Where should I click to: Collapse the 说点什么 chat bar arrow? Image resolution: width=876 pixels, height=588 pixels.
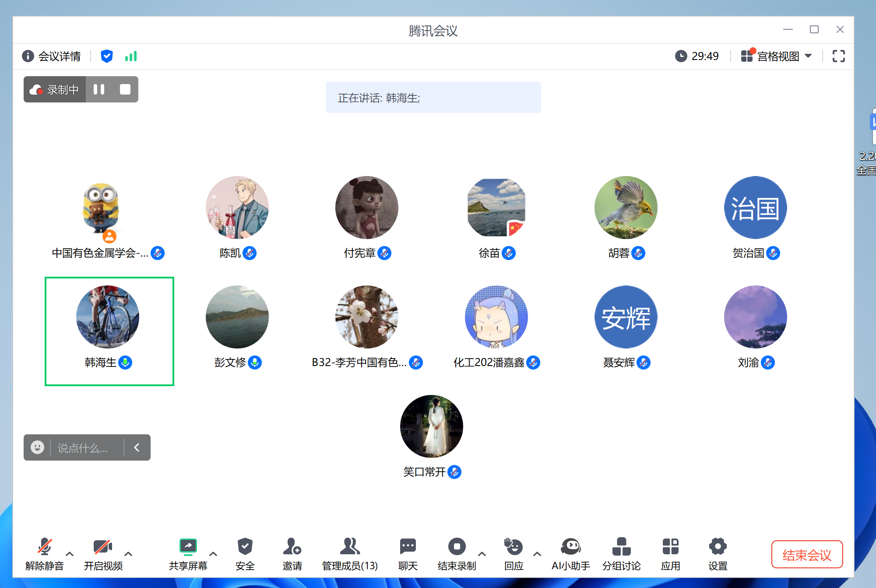point(137,447)
